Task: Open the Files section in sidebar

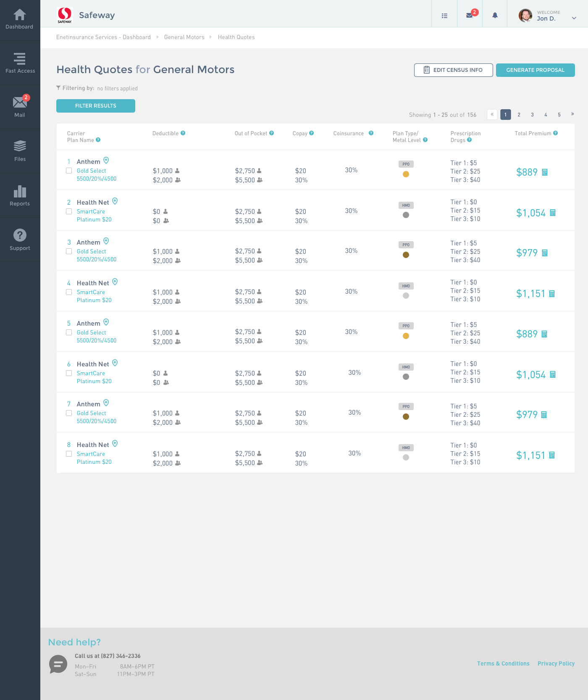Action: pyautogui.click(x=20, y=150)
